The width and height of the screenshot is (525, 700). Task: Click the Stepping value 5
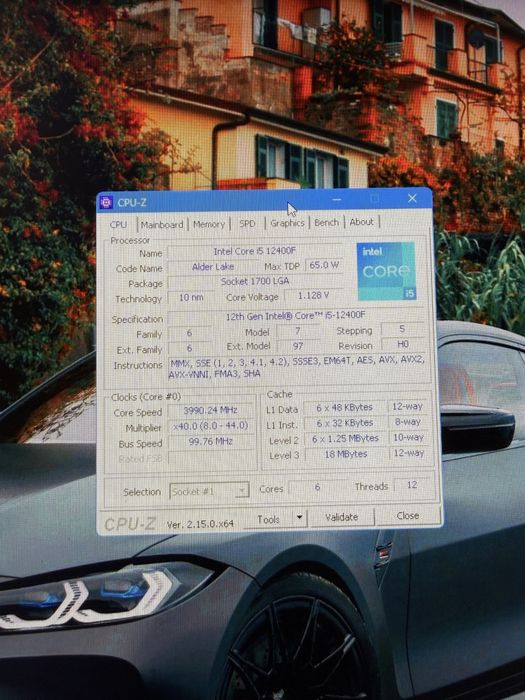pos(402,329)
